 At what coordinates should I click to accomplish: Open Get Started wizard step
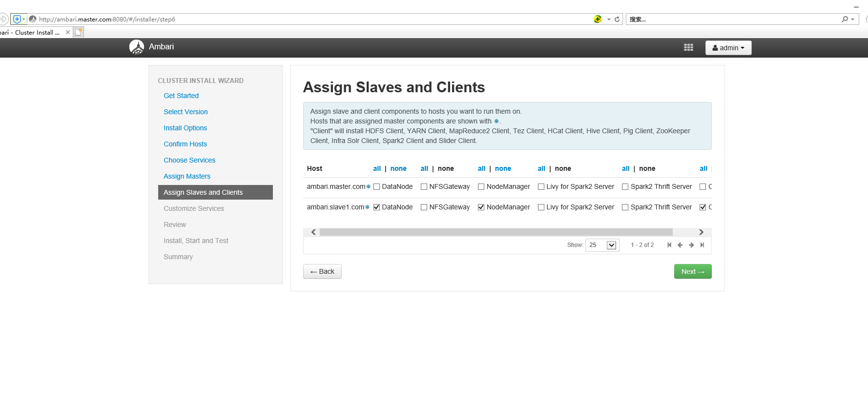click(181, 96)
